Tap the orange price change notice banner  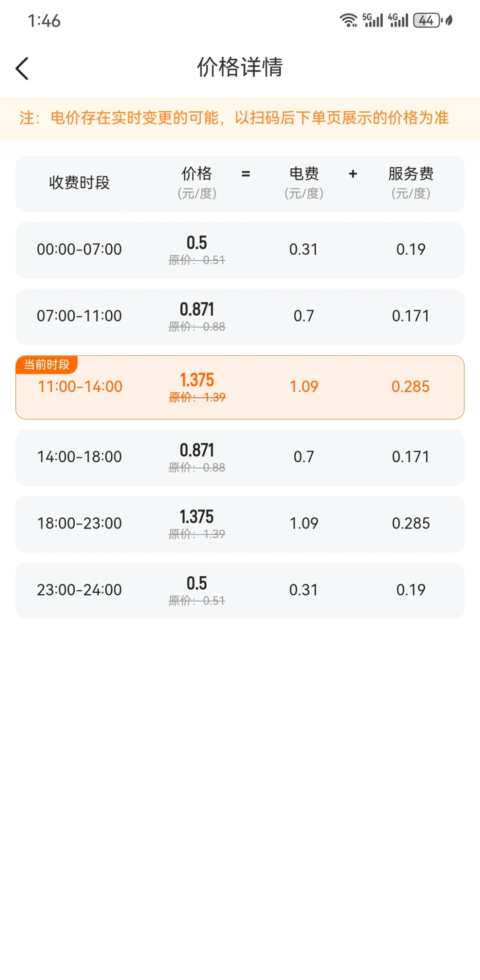[x=240, y=118]
